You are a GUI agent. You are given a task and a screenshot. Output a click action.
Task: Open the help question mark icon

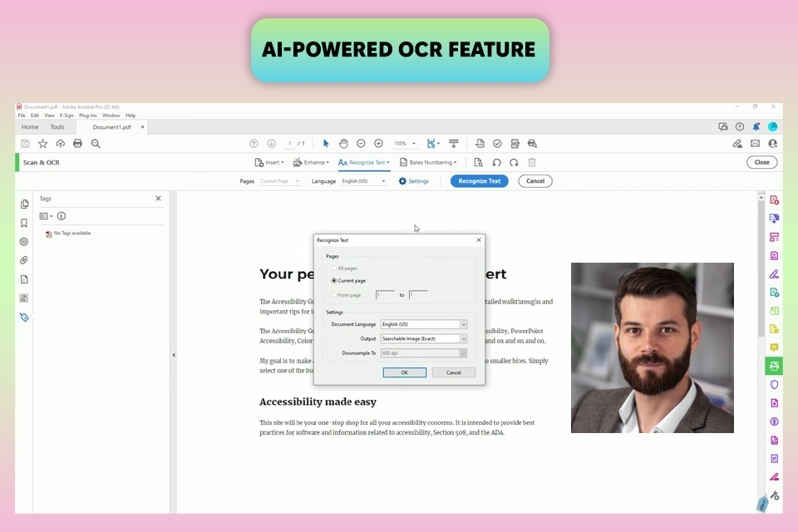(x=740, y=126)
